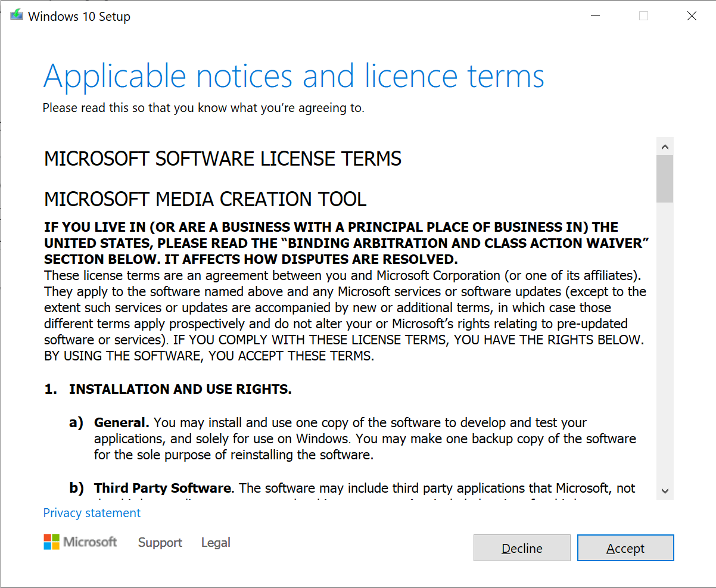Open the Privacy statement link
Viewport: 716px width, 588px height.
click(92, 513)
